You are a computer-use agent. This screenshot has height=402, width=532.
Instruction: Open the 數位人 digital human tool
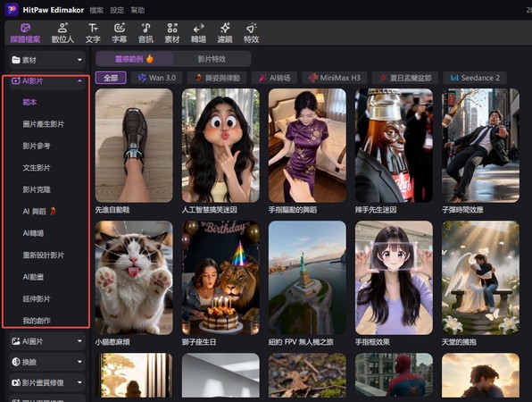(x=62, y=33)
